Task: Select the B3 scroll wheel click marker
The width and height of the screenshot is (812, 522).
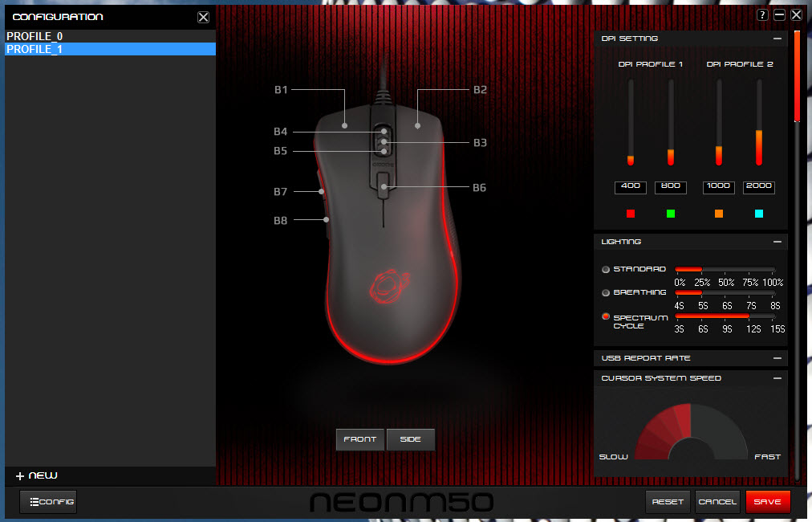Action: point(384,142)
